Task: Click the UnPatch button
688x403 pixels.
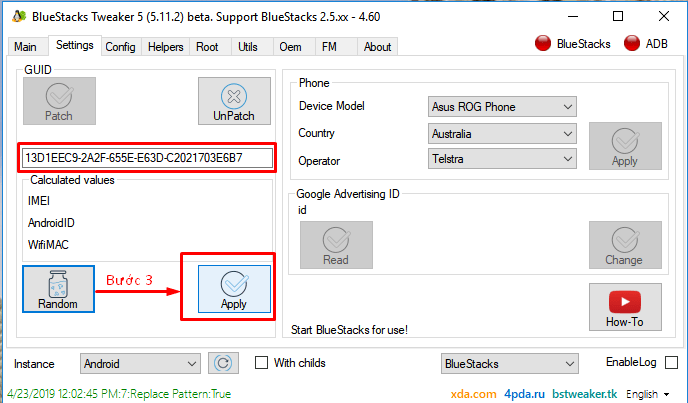Action: [x=234, y=101]
